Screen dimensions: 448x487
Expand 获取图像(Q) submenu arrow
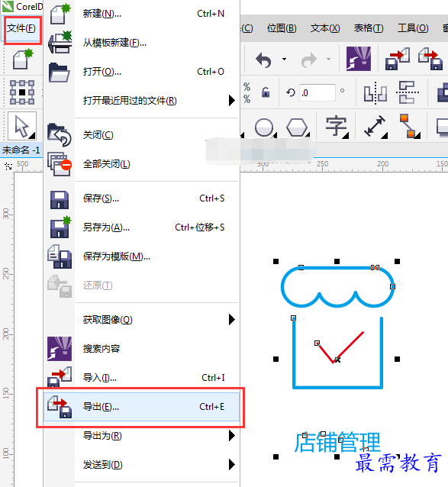(x=231, y=320)
